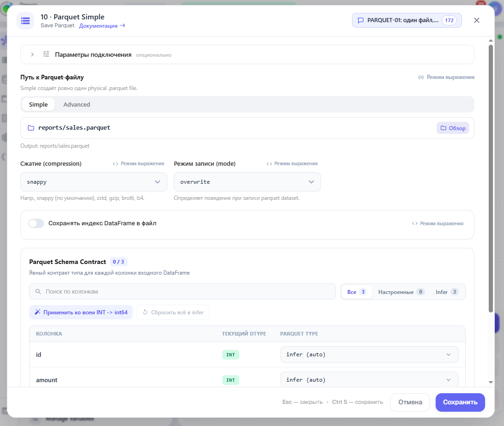Toggle Сохранять индекс DataFrame в файл switch

pos(36,223)
